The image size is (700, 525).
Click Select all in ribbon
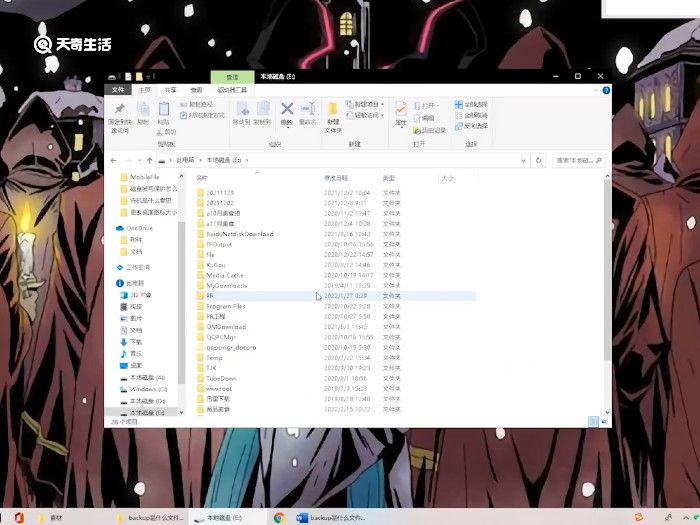pyautogui.click(x=471, y=104)
